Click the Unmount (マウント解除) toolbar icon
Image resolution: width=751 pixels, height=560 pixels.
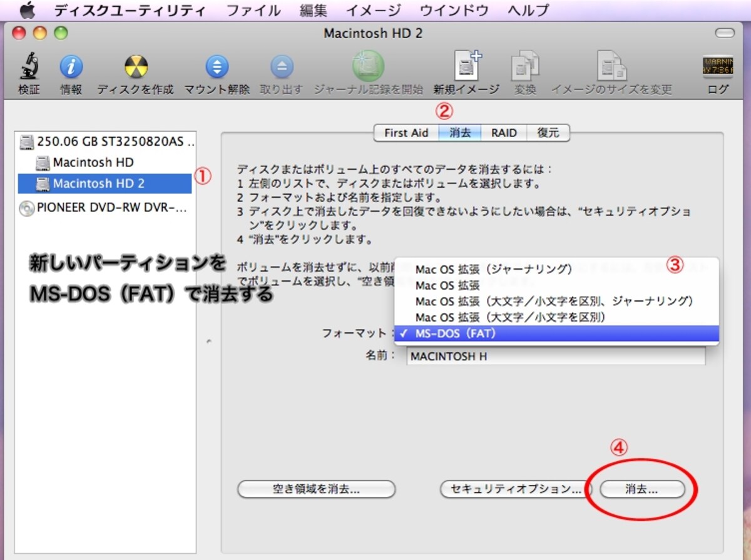click(x=217, y=67)
